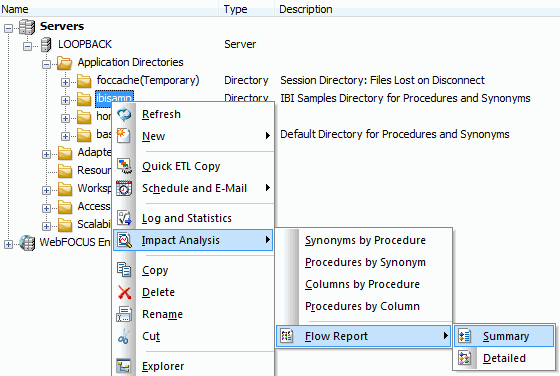Open the Flow Report submenu entry
560x376 pixels.
point(364,336)
